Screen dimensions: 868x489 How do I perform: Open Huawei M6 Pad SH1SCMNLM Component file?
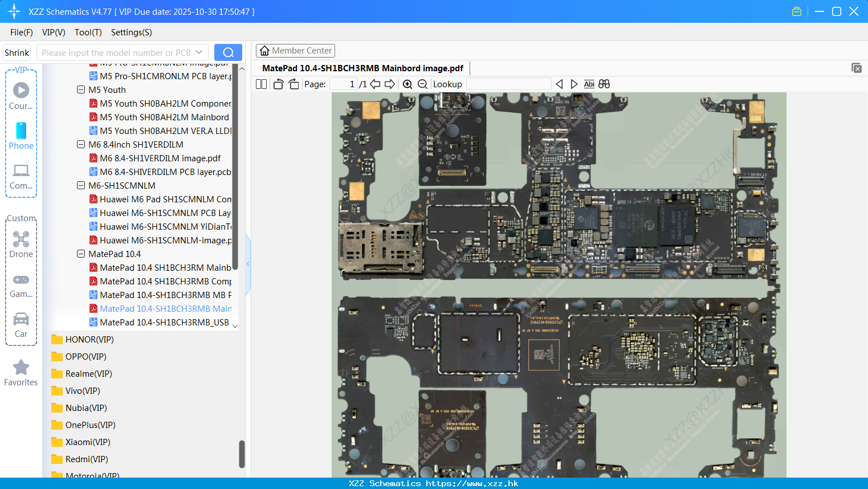(x=160, y=199)
